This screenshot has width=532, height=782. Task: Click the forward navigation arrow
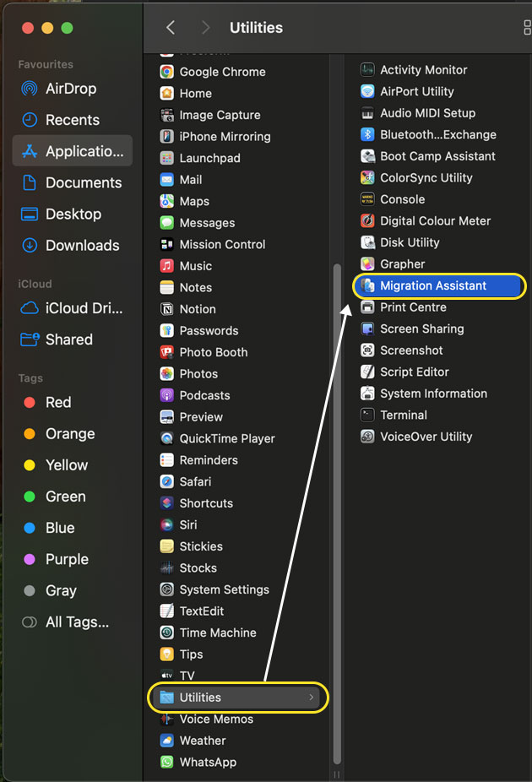[204, 27]
